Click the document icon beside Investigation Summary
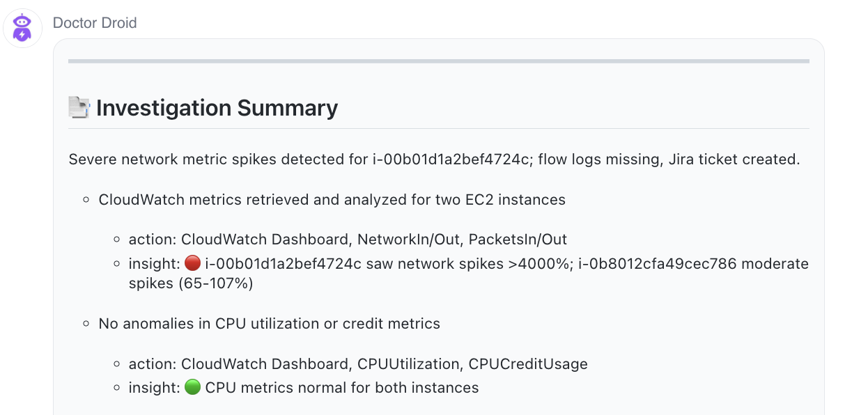The image size is (868, 415). point(79,107)
